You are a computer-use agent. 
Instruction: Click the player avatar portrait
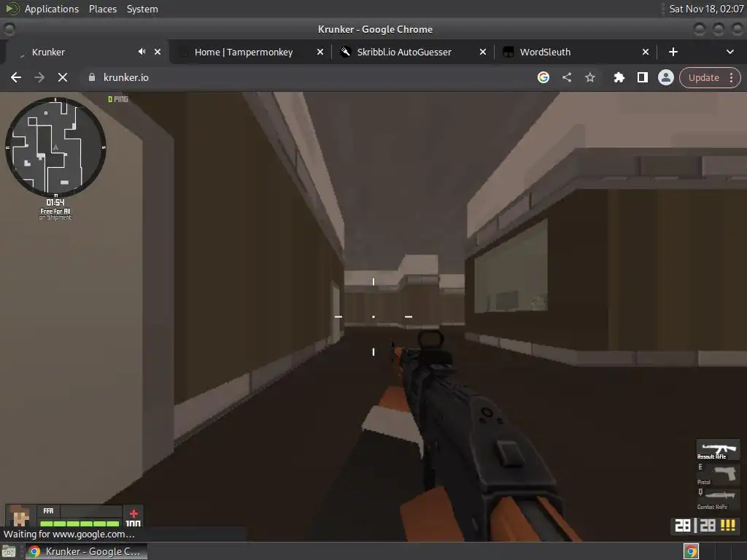[x=20, y=516]
